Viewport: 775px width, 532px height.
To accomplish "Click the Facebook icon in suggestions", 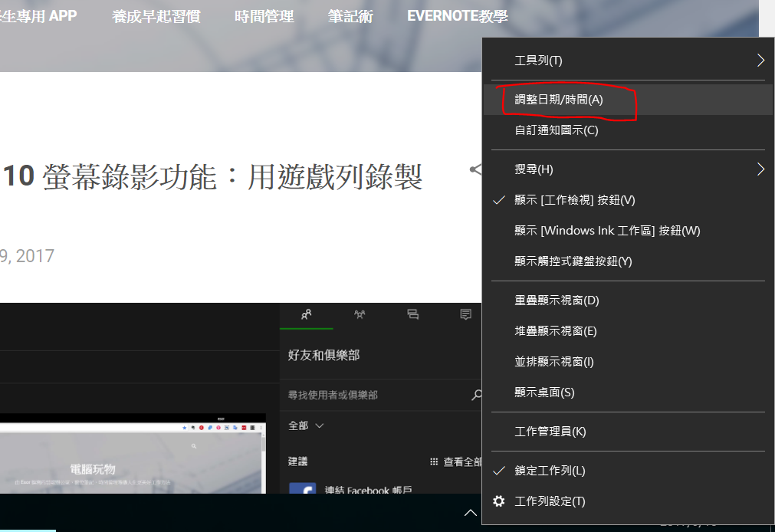I will tap(303, 488).
